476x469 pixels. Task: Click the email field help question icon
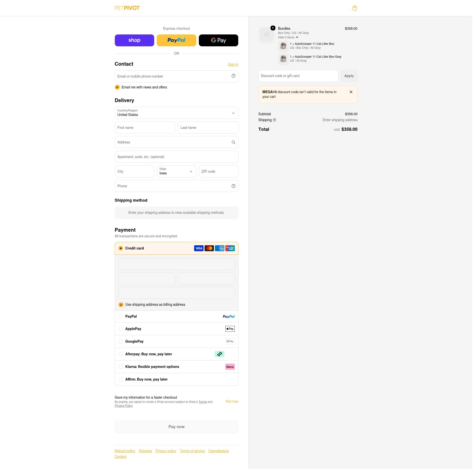point(233,76)
